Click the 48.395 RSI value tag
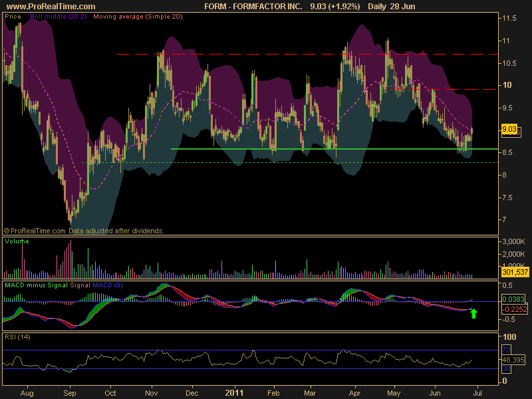532x399 pixels. coord(513,360)
